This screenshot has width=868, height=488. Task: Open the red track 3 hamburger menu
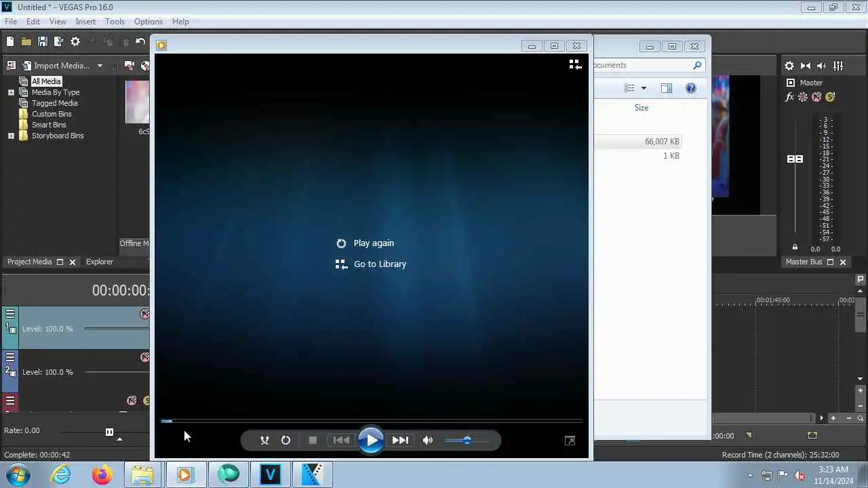(10, 401)
